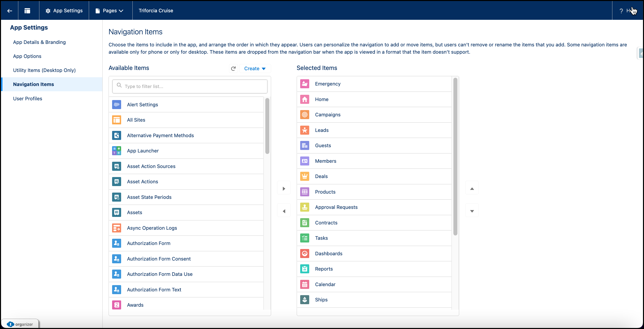Select Approval Requests in Selected Items

(374, 207)
